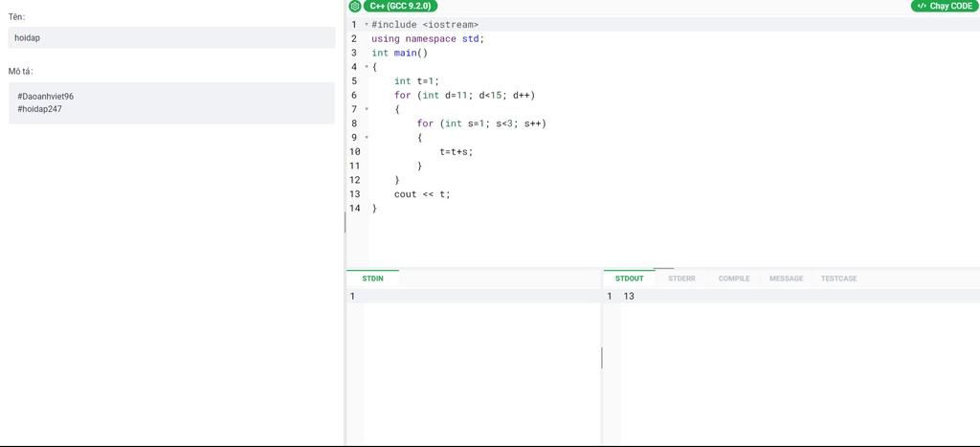The width and height of the screenshot is (980, 447).
Task: Open the MESSAGE tab
Action: click(787, 279)
